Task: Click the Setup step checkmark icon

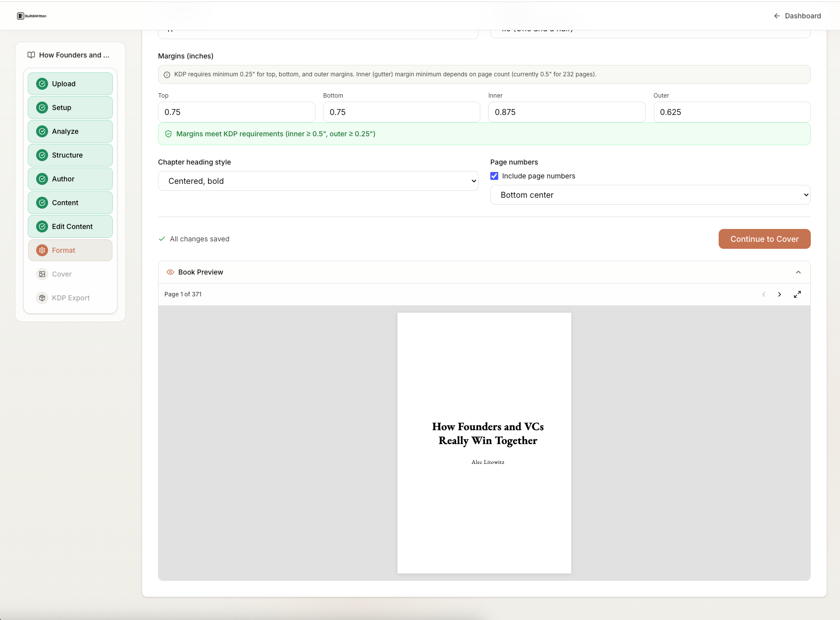Action: (42, 108)
